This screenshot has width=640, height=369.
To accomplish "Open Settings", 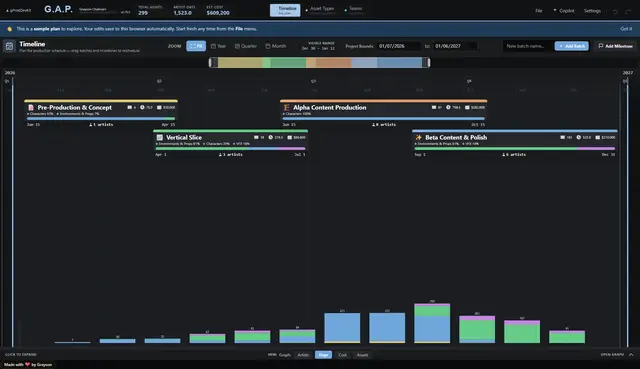I will pyautogui.click(x=592, y=11).
